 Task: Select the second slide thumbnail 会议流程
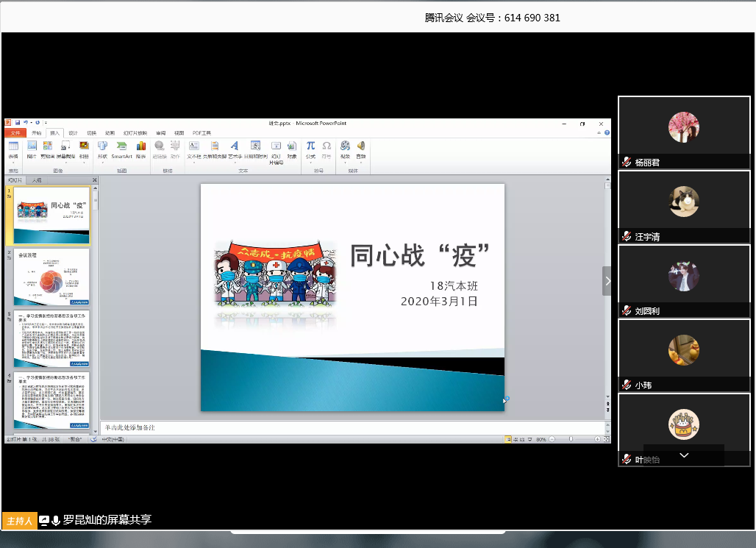tap(52, 277)
